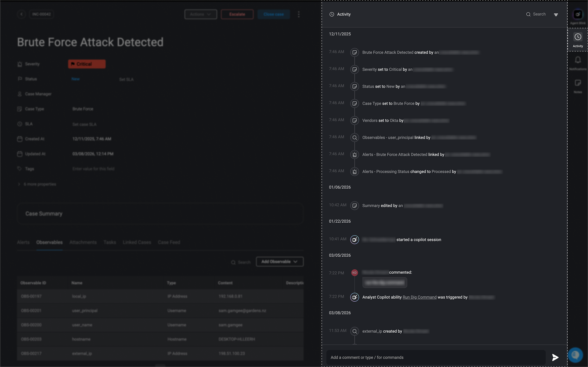Click the 'Brute Force' case type value
The image size is (588, 367).
(x=83, y=109)
